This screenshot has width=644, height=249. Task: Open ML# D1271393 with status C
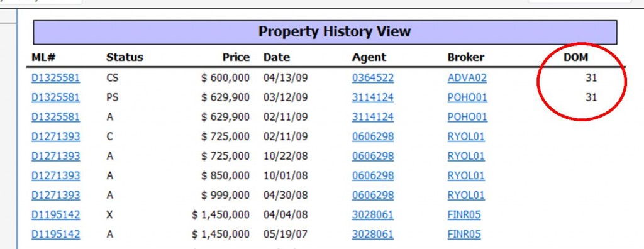[55, 136]
